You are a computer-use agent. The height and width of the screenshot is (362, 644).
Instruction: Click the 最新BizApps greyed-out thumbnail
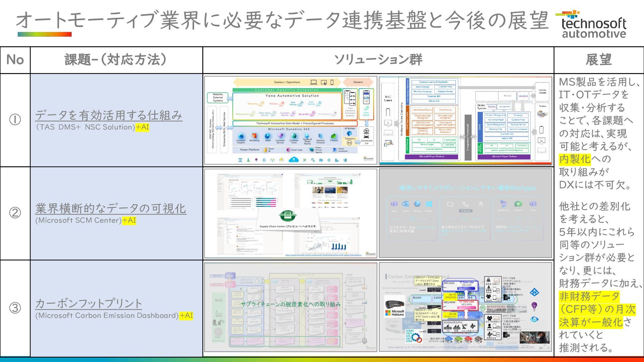[x=466, y=213]
